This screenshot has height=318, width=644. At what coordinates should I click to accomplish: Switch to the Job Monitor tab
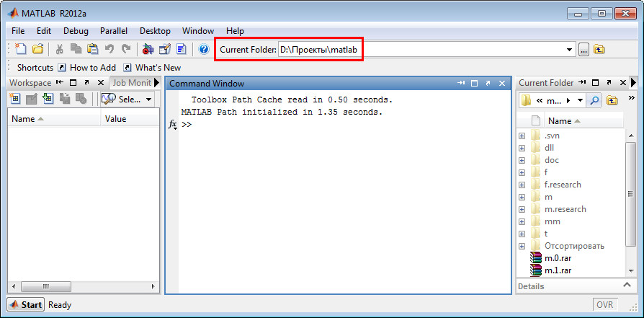(132, 83)
